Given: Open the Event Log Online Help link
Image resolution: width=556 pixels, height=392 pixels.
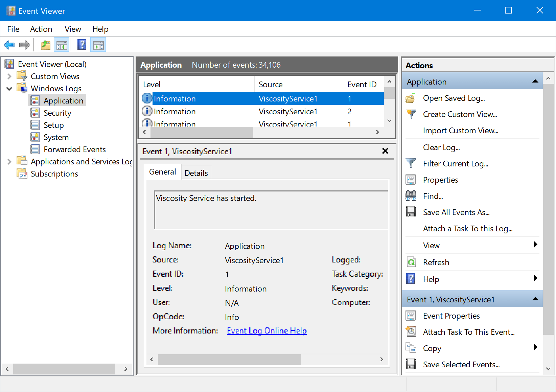Looking at the screenshot, I should (267, 330).
